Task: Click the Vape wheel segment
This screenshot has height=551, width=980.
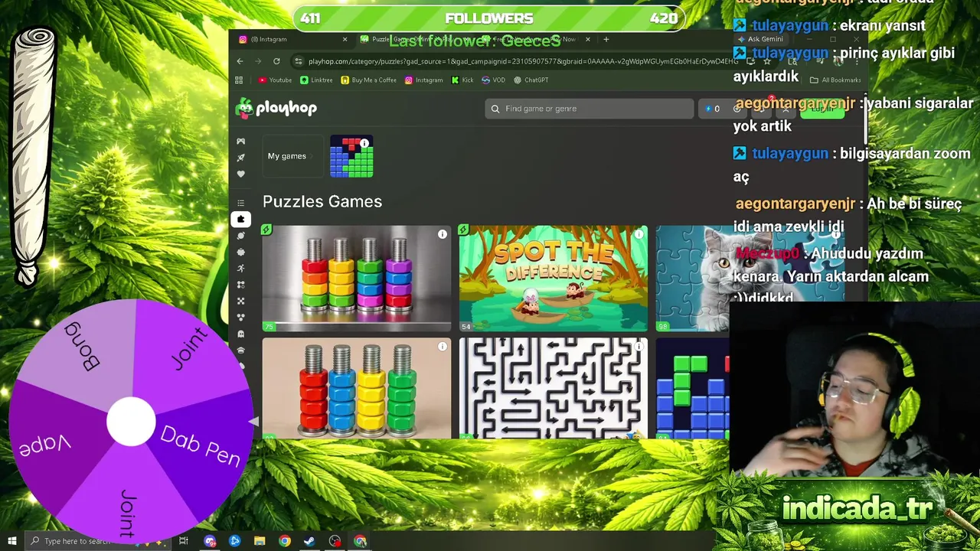Action: point(45,445)
